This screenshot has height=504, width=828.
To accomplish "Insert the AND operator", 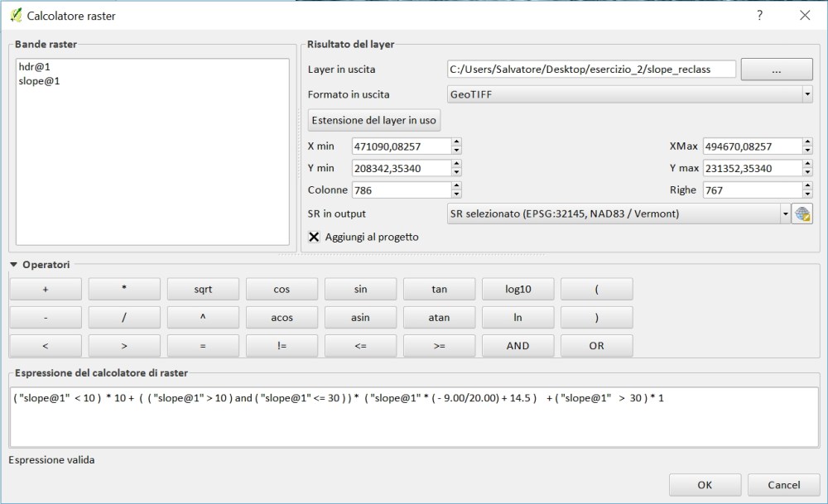I will (x=517, y=346).
